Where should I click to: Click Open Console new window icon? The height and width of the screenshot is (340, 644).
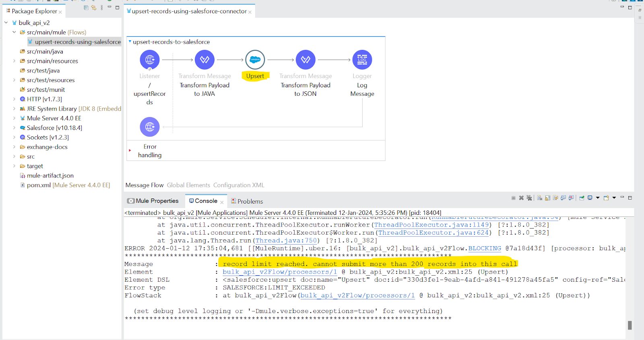click(606, 198)
